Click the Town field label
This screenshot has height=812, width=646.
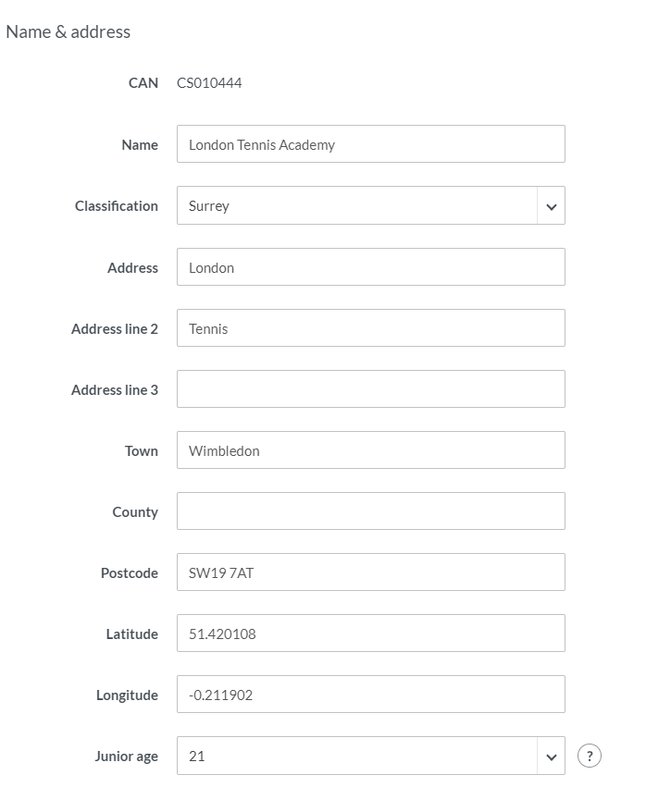tap(142, 451)
